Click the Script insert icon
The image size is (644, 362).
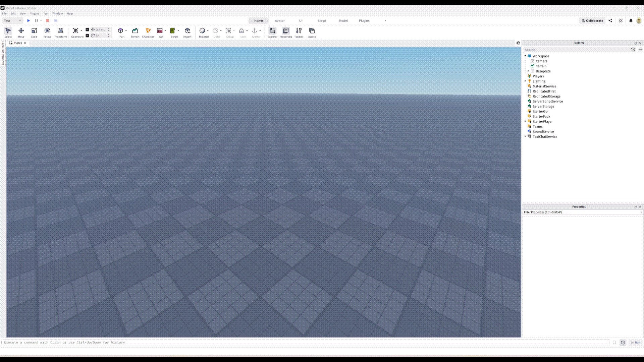pos(173,31)
